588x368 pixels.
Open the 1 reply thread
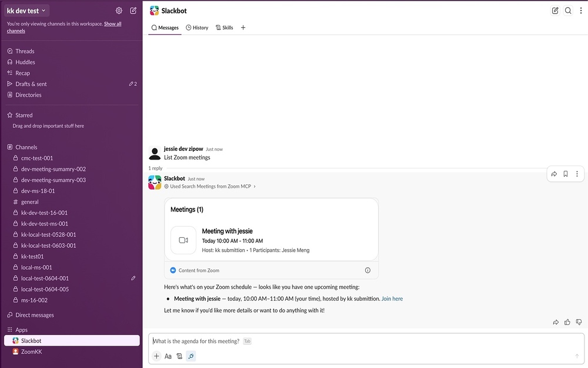155,168
